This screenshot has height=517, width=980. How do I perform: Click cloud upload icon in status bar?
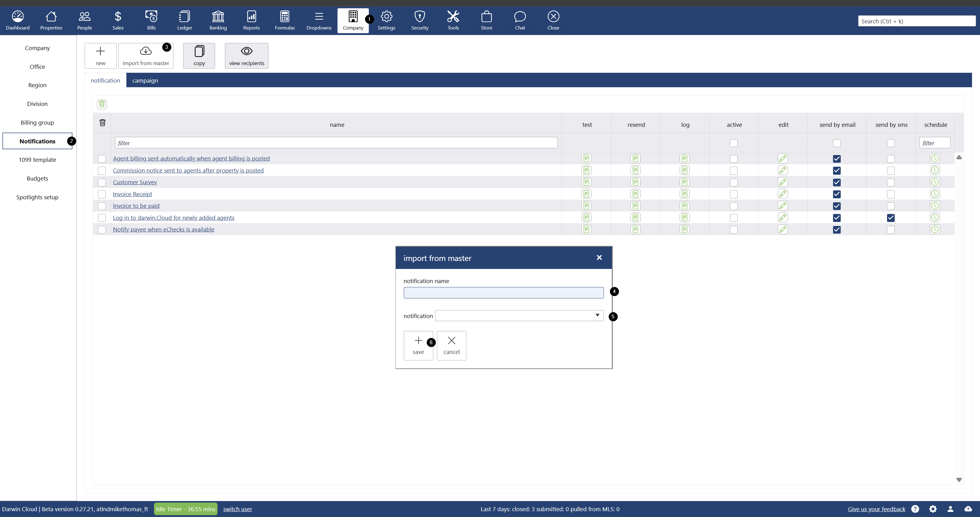968,509
